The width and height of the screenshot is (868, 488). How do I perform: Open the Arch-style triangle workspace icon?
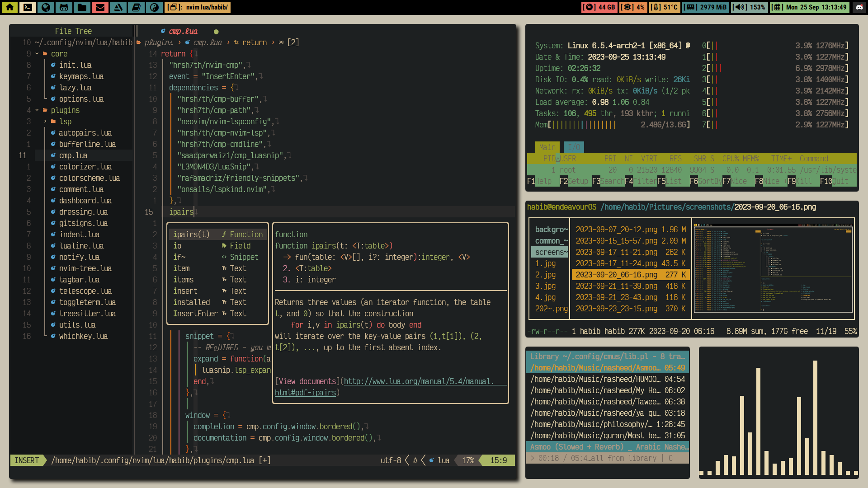click(118, 7)
